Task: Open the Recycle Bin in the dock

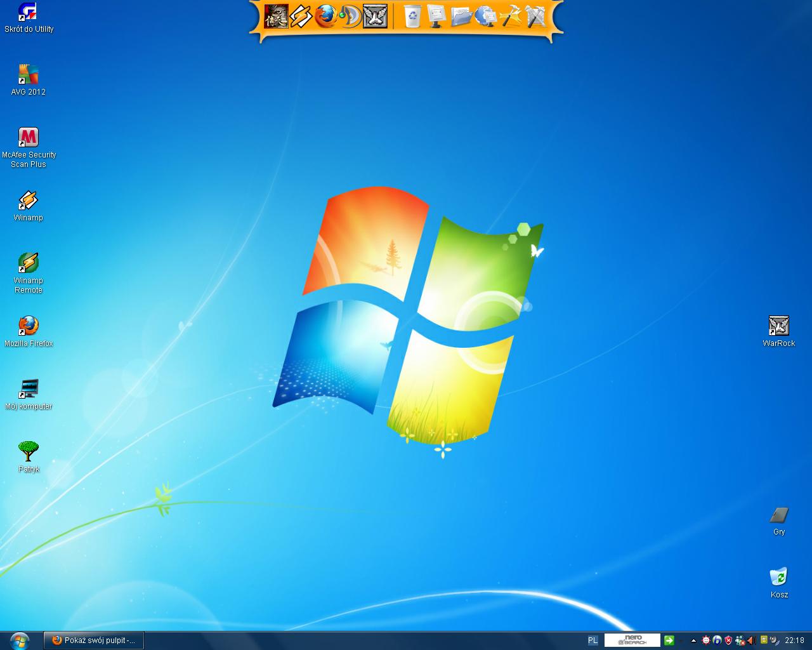Action: tap(412, 16)
